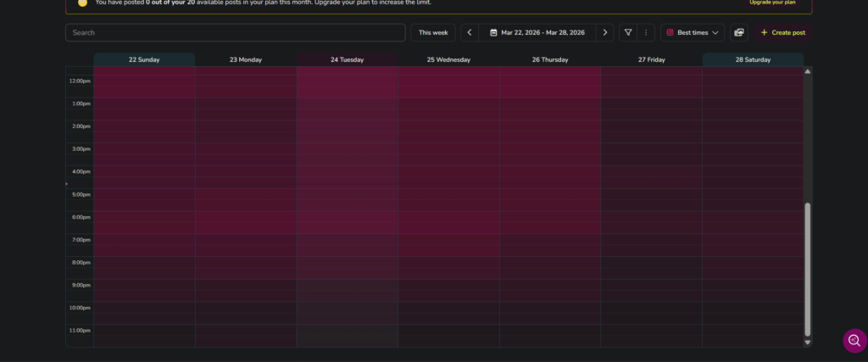Follow the Upgrade your plan link

point(771,3)
